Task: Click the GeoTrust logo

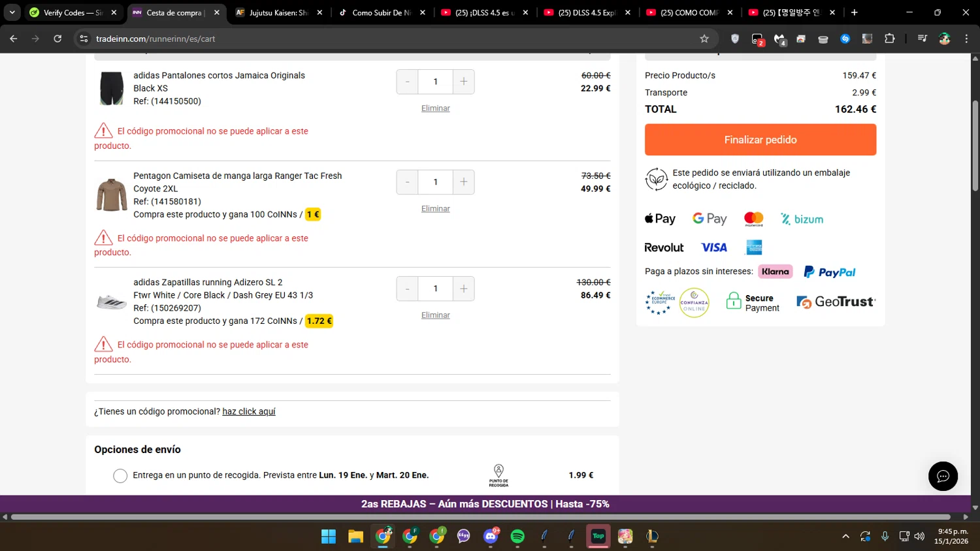Action: pos(836,302)
